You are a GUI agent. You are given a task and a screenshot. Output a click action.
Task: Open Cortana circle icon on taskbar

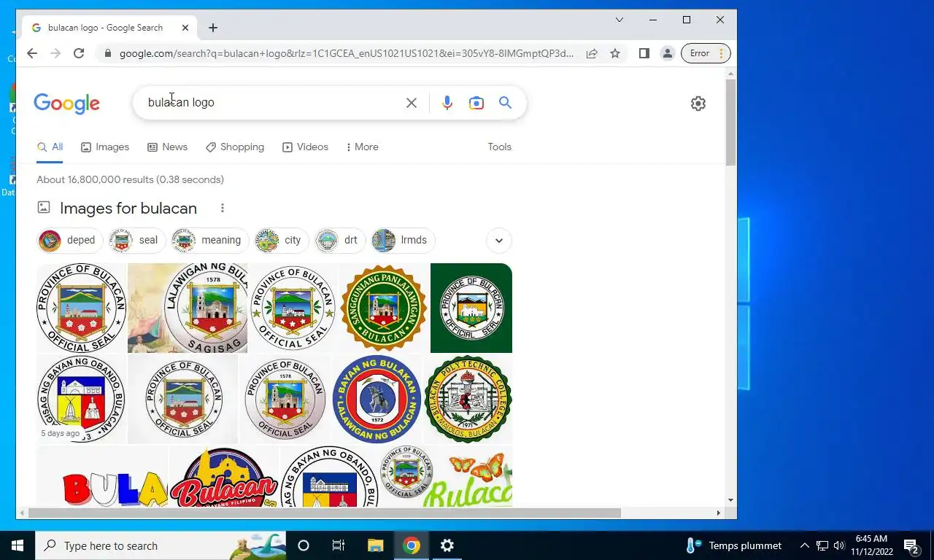(x=304, y=545)
